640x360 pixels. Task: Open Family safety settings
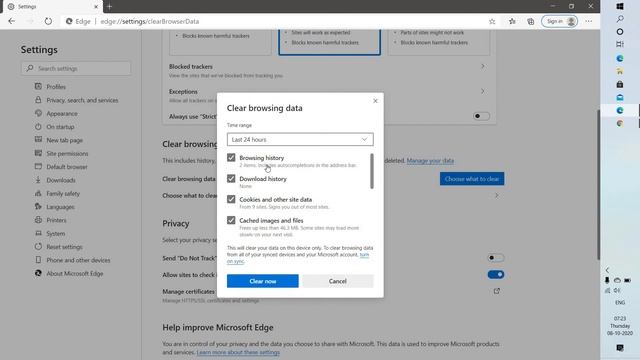pyautogui.click(x=63, y=193)
